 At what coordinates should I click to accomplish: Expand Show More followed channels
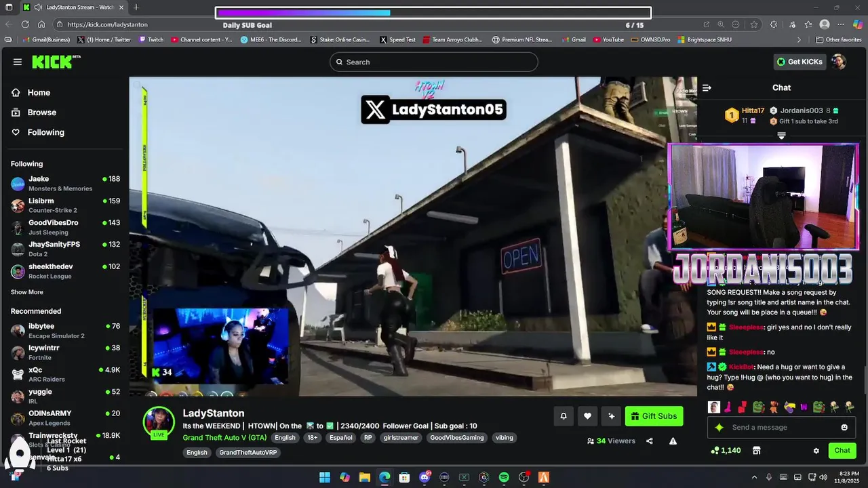point(27,292)
